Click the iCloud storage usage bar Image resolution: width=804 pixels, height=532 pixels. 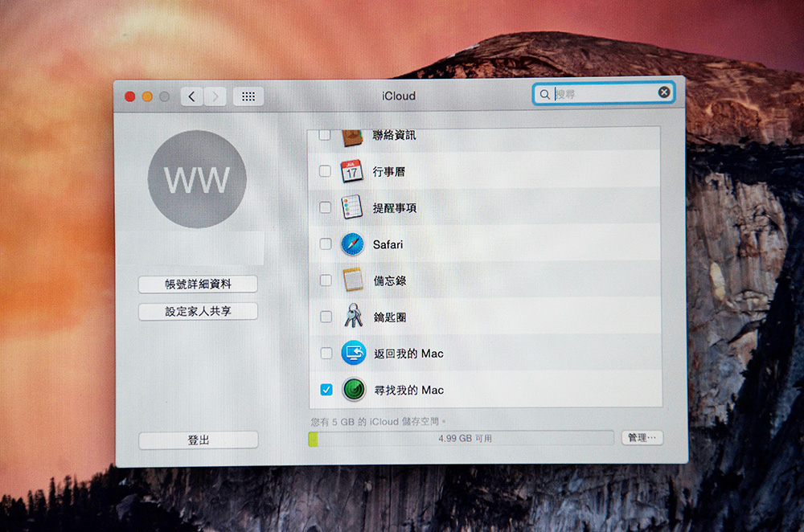pyautogui.click(x=461, y=439)
